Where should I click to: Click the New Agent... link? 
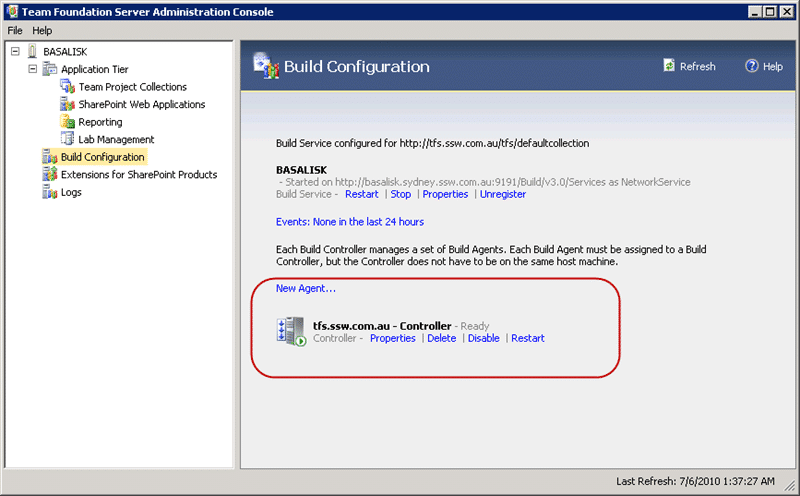pos(306,288)
